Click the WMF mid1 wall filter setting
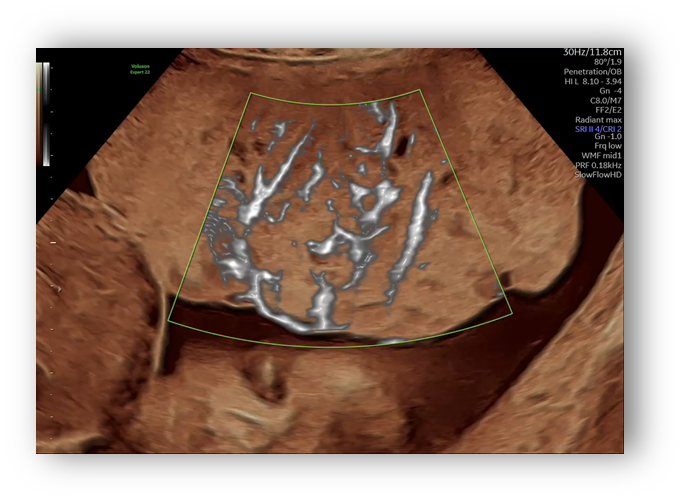 coord(601,171)
